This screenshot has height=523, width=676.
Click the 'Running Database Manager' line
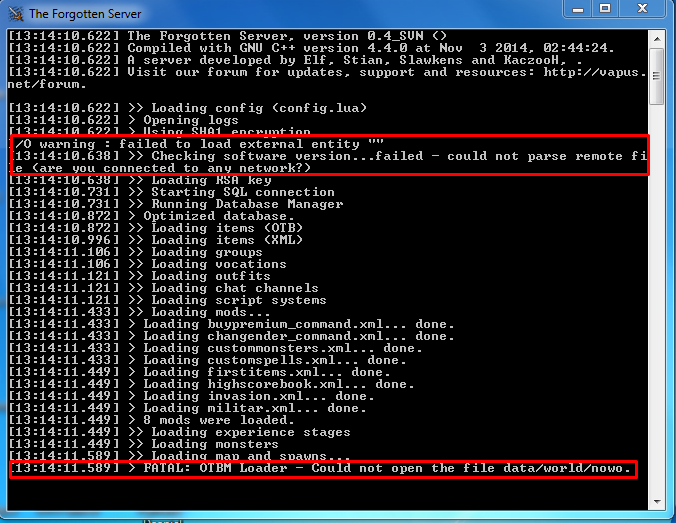point(176,204)
